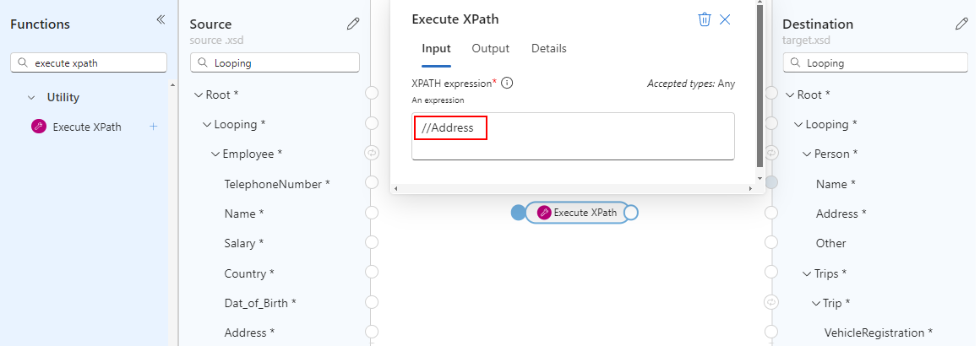Show info for XPATH expression field
The width and height of the screenshot is (980, 346).
(508, 83)
